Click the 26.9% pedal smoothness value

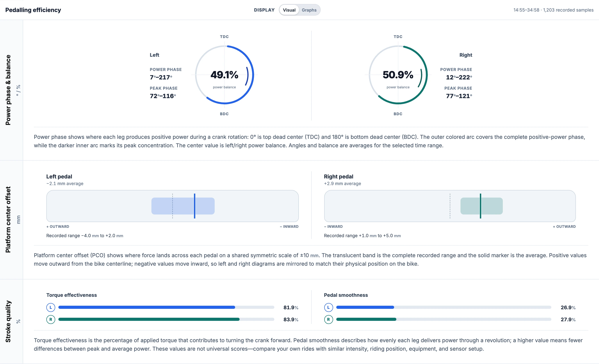pyautogui.click(x=568, y=308)
